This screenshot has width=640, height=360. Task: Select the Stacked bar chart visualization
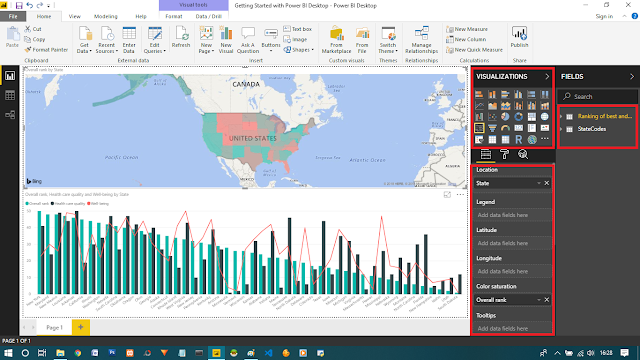tap(479, 95)
